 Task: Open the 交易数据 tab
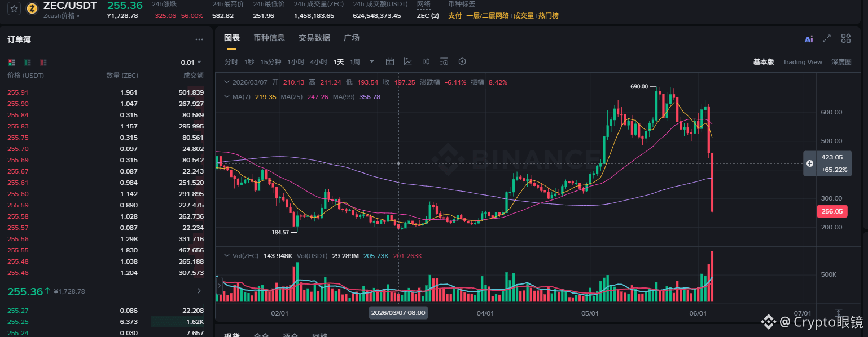[x=314, y=38]
